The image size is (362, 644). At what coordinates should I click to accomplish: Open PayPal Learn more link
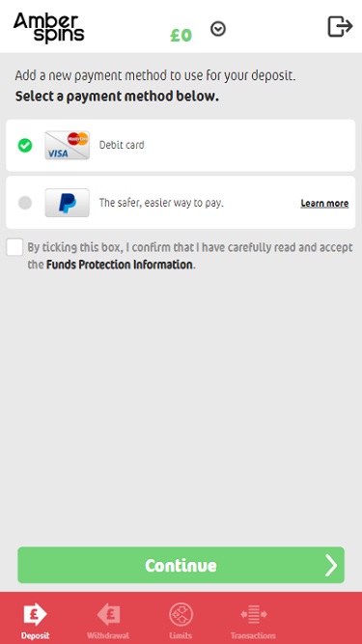(x=324, y=204)
